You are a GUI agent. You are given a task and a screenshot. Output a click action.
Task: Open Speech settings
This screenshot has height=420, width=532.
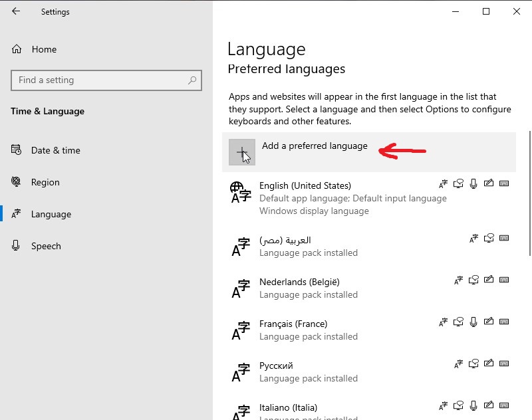(46, 246)
